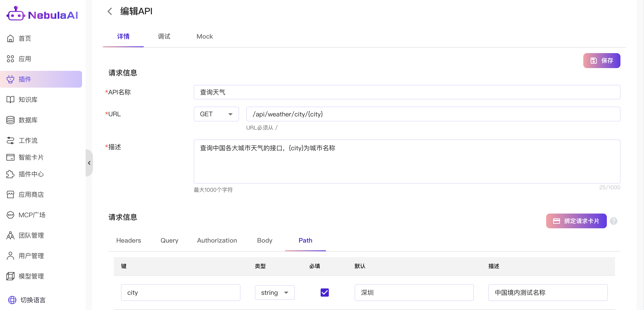This screenshot has height=310, width=644.
Task: Click the 绑定请求卡片 button
Action: click(x=576, y=221)
